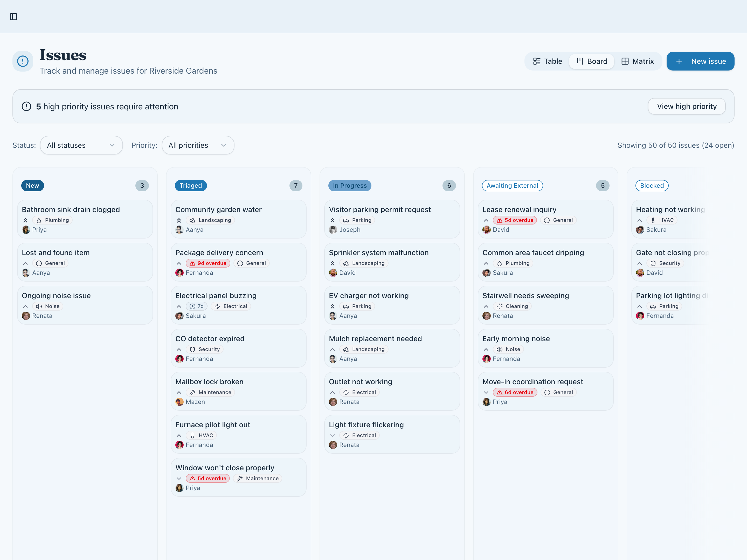The width and height of the screenshot is (747, 560).
Task: Click the Noise speaker icon on Early morning noise
Action: coord(500,349)
